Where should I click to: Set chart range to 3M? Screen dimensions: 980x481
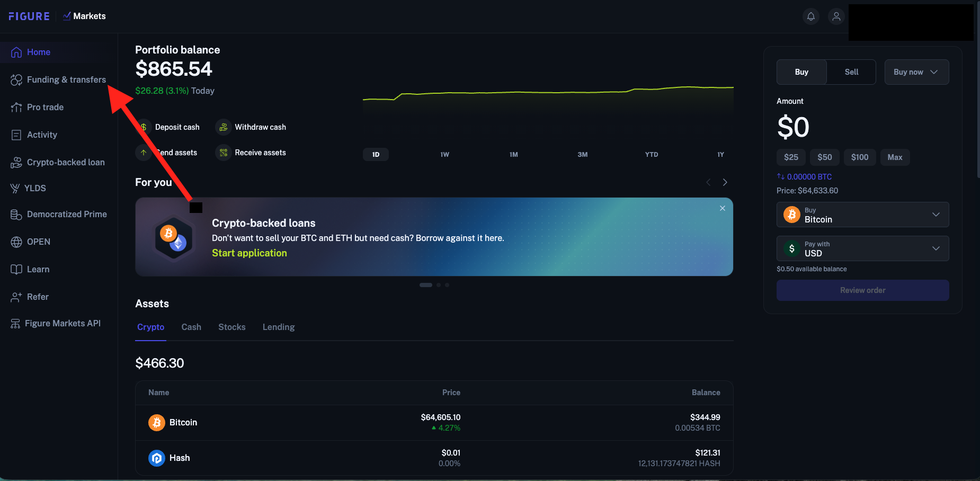(583, 155)
